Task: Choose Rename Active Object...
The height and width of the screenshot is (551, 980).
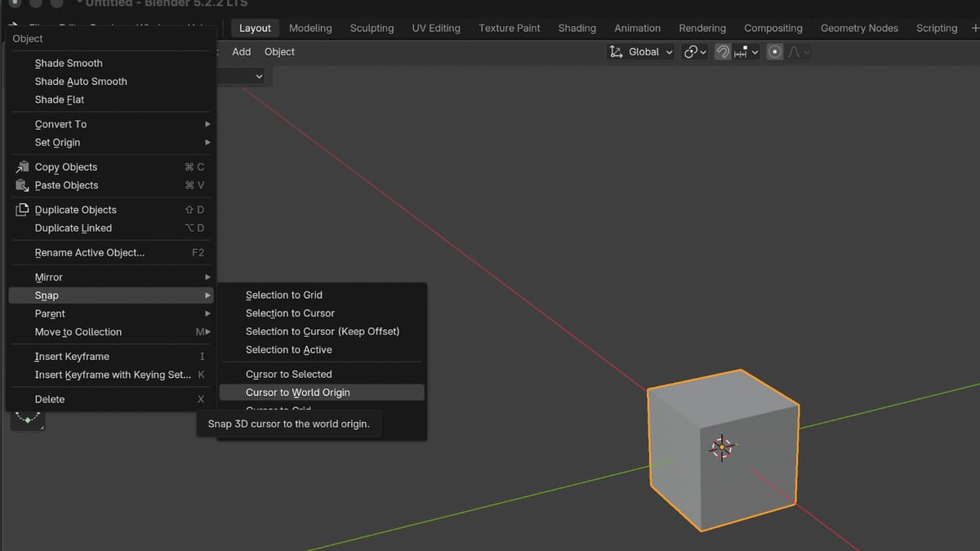Action: [x=111, y=253]
